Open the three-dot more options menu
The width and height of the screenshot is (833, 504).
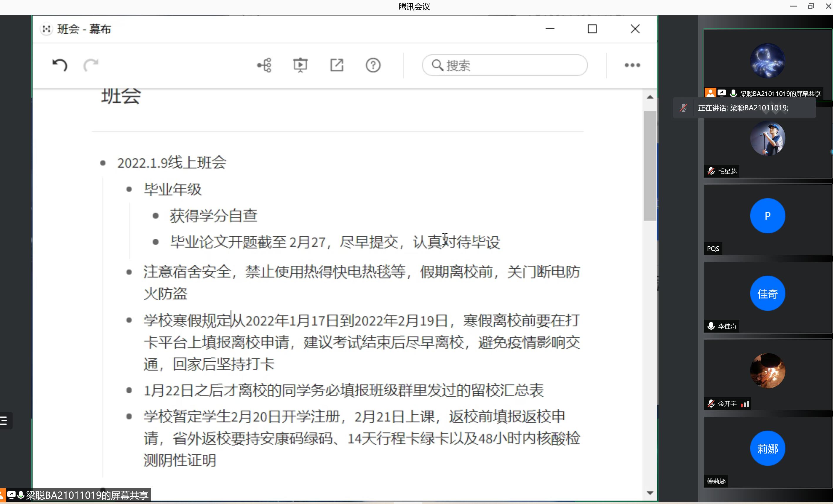(632, 65)
